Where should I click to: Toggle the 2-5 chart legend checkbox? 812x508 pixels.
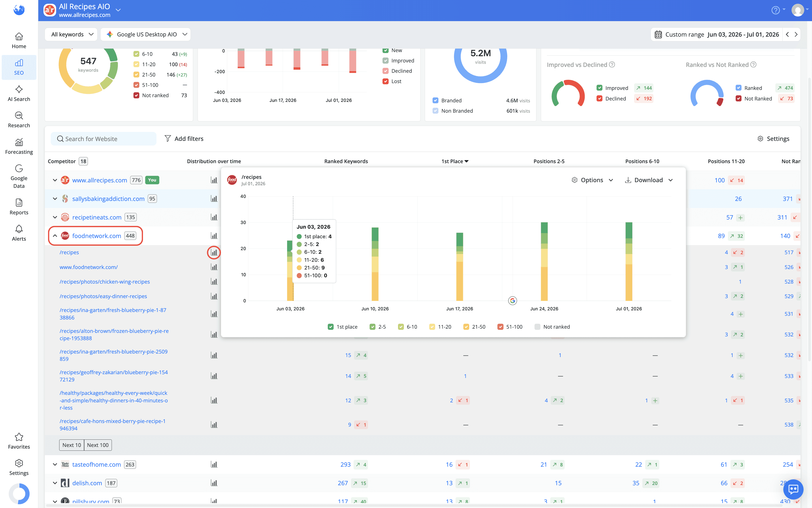372,327
